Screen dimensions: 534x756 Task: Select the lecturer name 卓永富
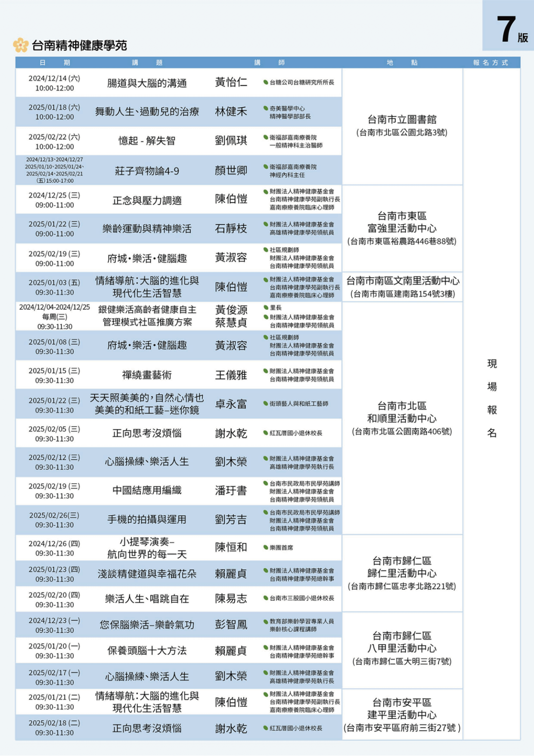point(231,404)
